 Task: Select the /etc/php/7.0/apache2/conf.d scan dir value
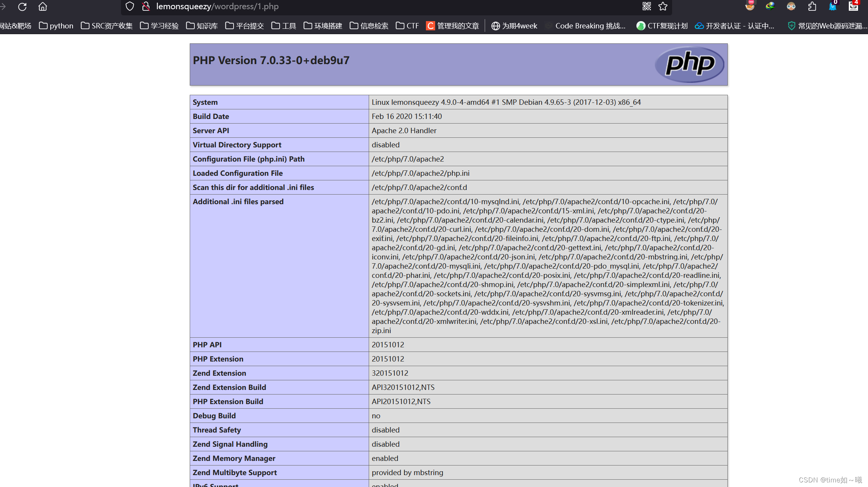coord(419,187)
